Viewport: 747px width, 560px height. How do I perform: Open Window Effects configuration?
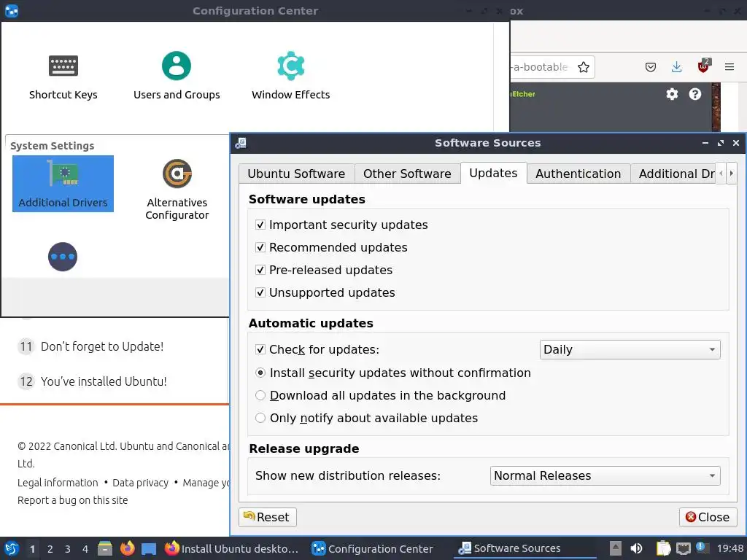coord(290,76)
